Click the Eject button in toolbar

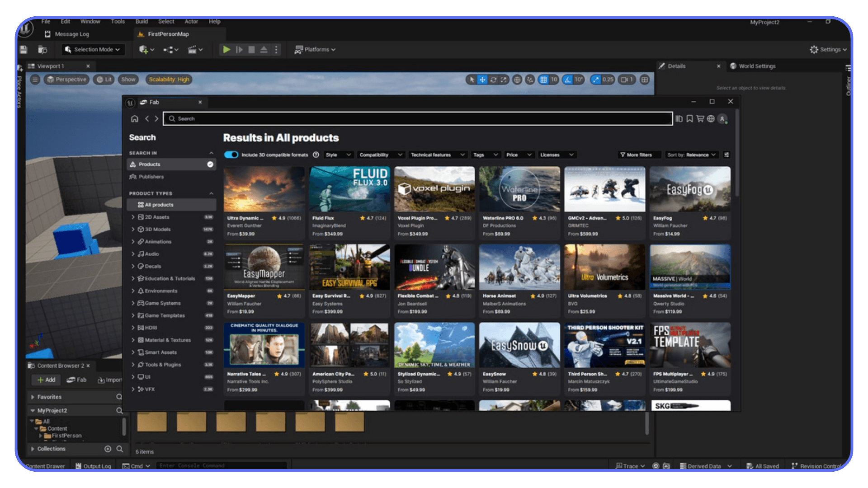coord(264,50)
